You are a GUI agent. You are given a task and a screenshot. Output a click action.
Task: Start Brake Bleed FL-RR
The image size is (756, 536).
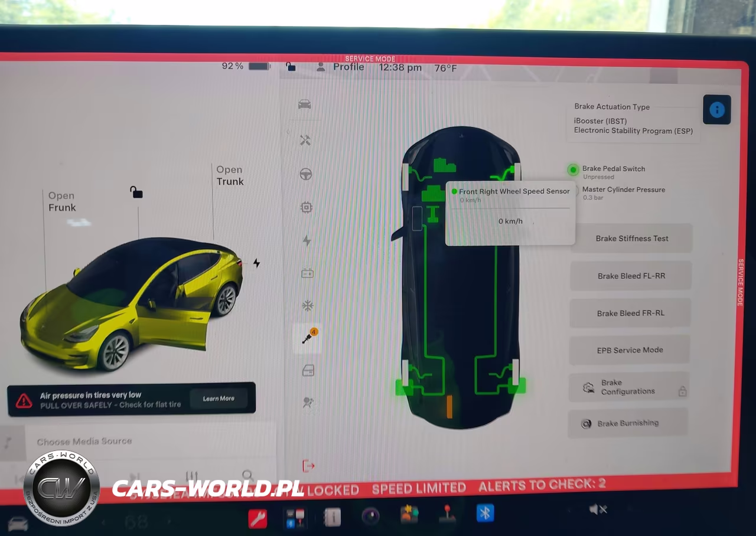pos(631,276)
